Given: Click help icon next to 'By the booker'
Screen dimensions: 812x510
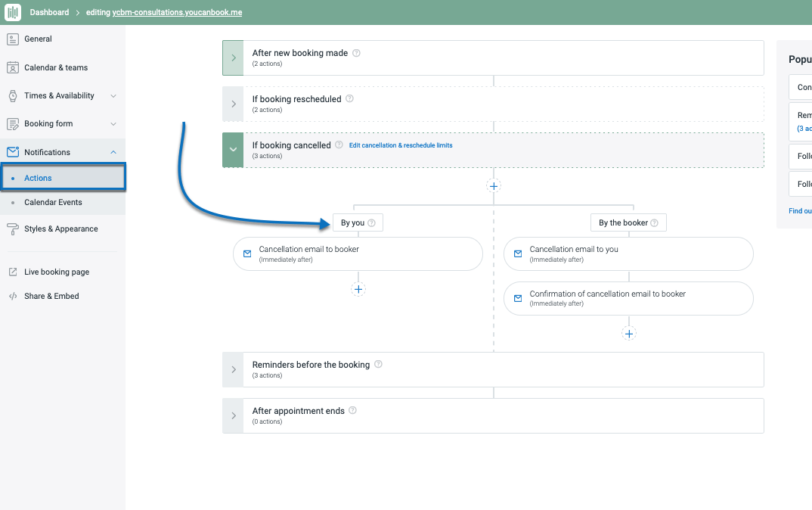Looking at the screenshot, I should tap(654, 223).
